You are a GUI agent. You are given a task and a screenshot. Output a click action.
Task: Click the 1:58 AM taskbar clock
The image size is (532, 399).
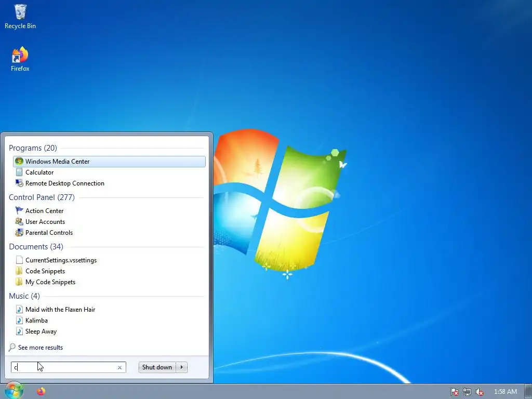[506, 392]
